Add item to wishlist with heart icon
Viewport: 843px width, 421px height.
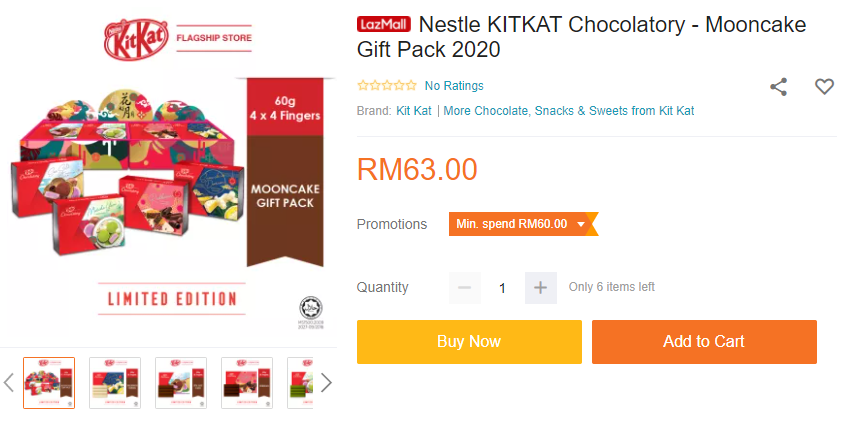[x=824, y=87]
